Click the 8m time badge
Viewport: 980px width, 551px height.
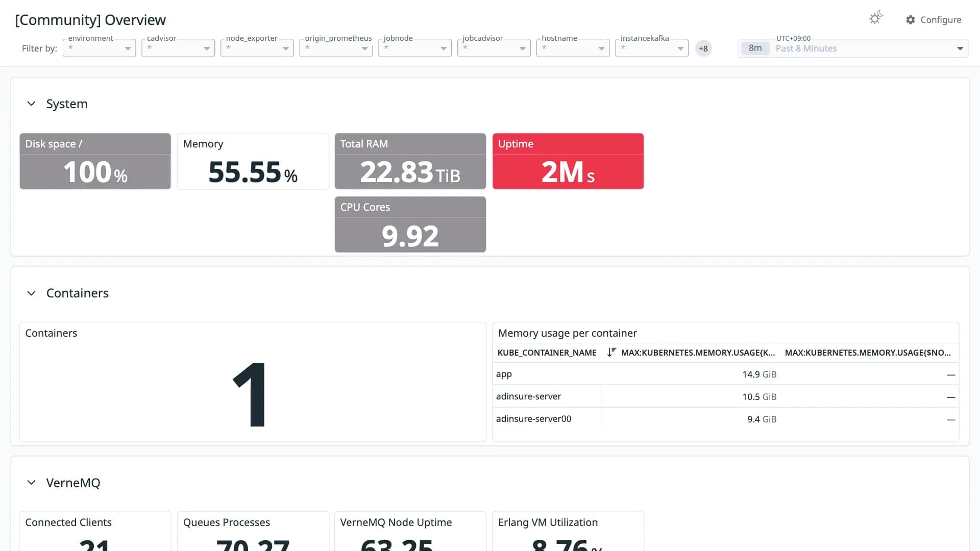click(x=755, y=48)
